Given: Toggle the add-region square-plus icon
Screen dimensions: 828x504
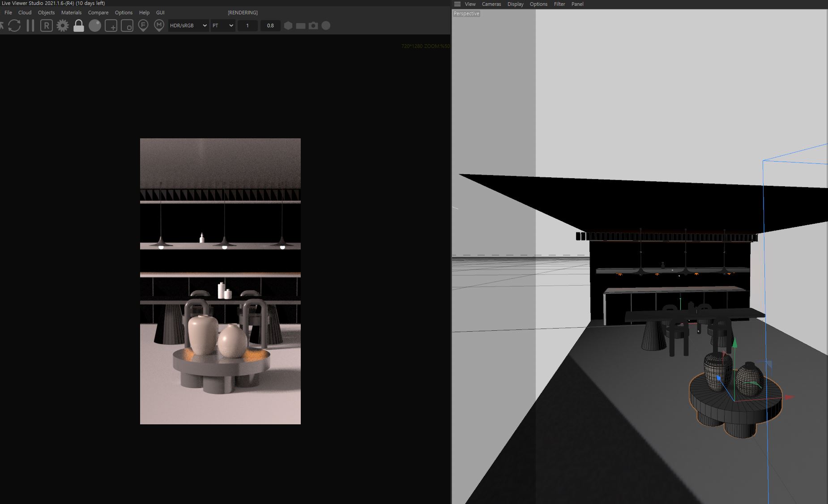Looking at the screenshot, I should tap(111, 26).
